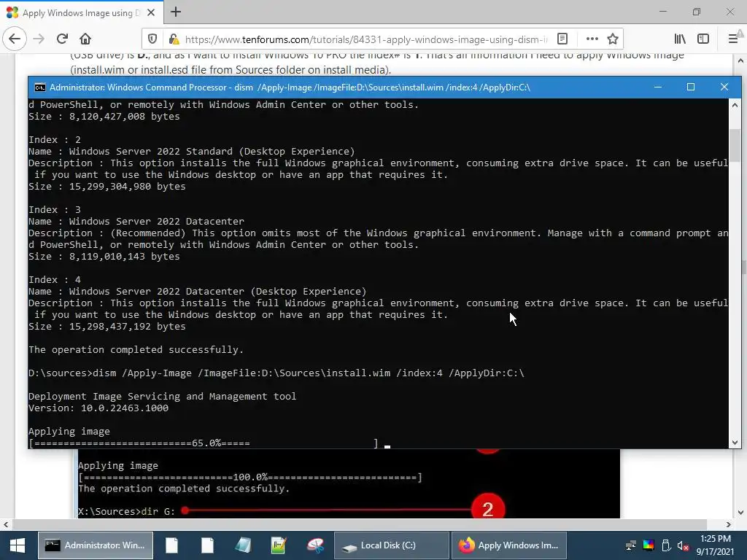Switch to Firefox Apply Windows Image taskbar button
Viewport: 747px width, 560px height.
coord(508,545)
